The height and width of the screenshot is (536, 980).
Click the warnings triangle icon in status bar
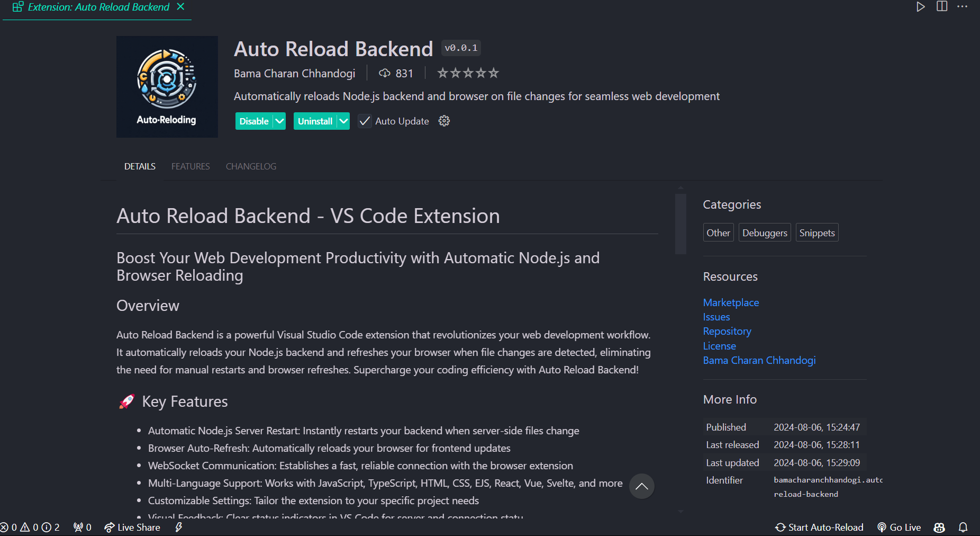tap(25, 528)
